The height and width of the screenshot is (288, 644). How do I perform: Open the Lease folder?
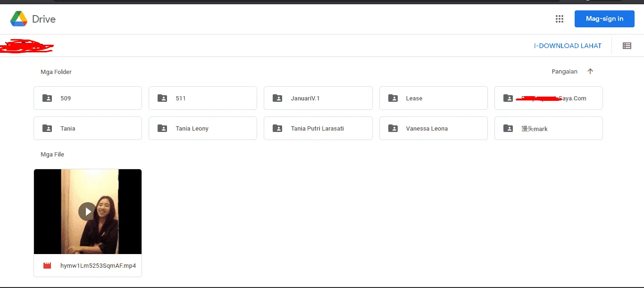click(434, 98)
